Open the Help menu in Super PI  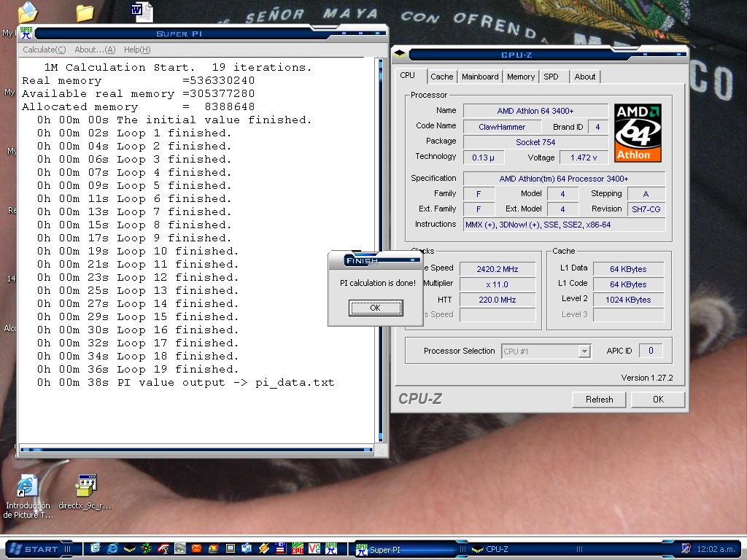coord(137,50)
